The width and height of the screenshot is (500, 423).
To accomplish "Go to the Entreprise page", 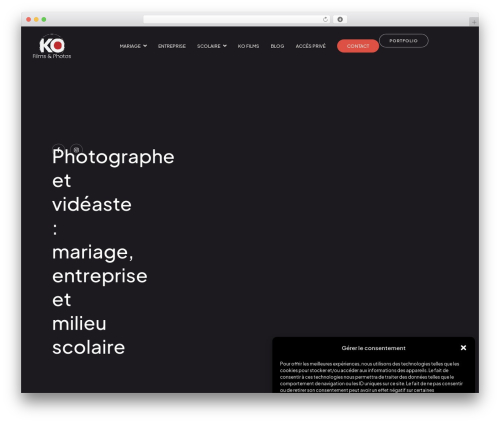I will pos(172,46).
